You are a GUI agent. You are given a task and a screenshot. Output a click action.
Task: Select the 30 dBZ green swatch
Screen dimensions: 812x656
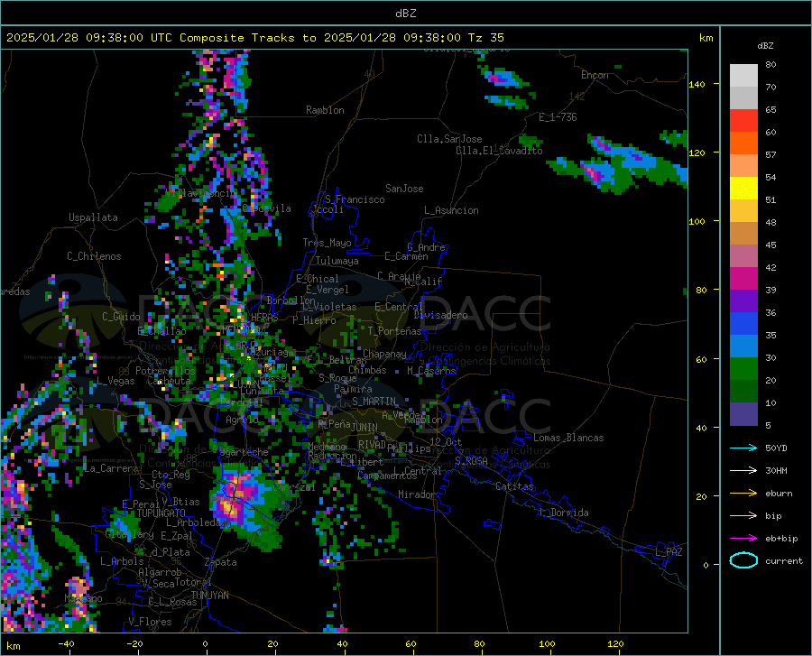point(743,369)
